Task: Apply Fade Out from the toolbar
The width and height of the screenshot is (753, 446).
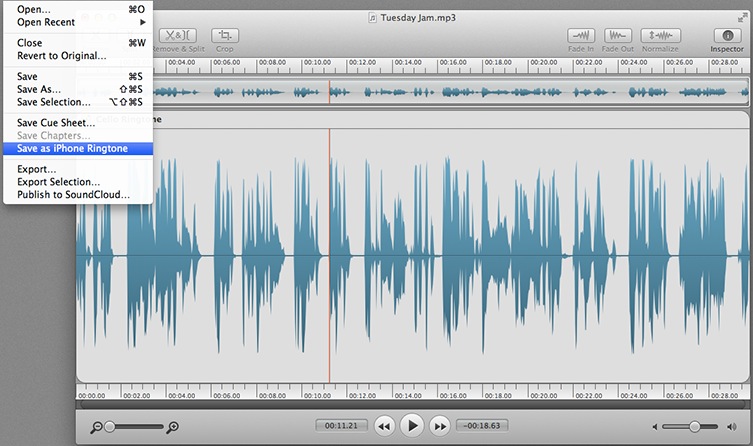Action: click(618, 35)
